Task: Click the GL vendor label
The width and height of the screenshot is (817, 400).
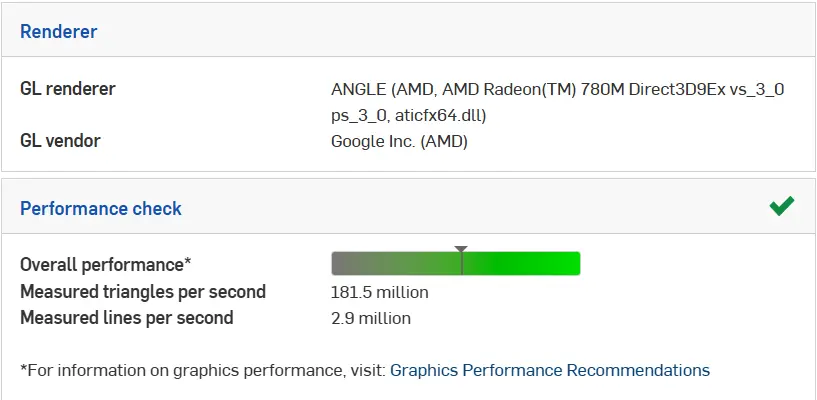Action: (x=60, y=141)
